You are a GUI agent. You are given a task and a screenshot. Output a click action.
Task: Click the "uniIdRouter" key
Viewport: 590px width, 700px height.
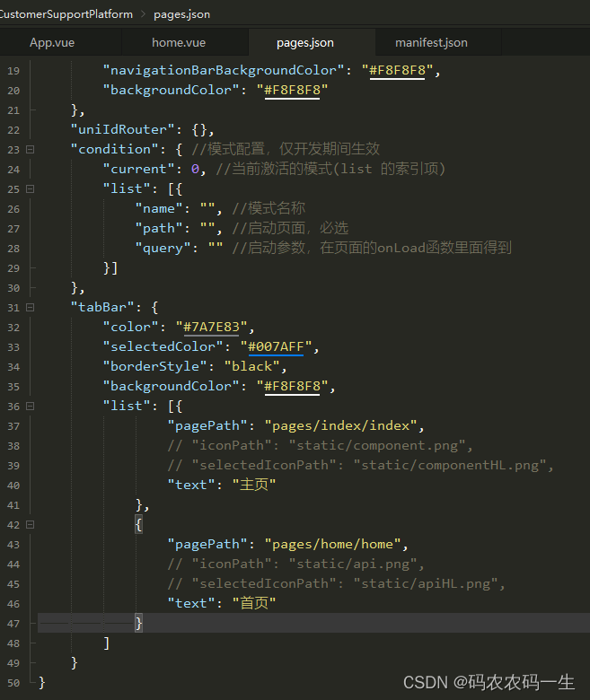(x=123, y=129)
